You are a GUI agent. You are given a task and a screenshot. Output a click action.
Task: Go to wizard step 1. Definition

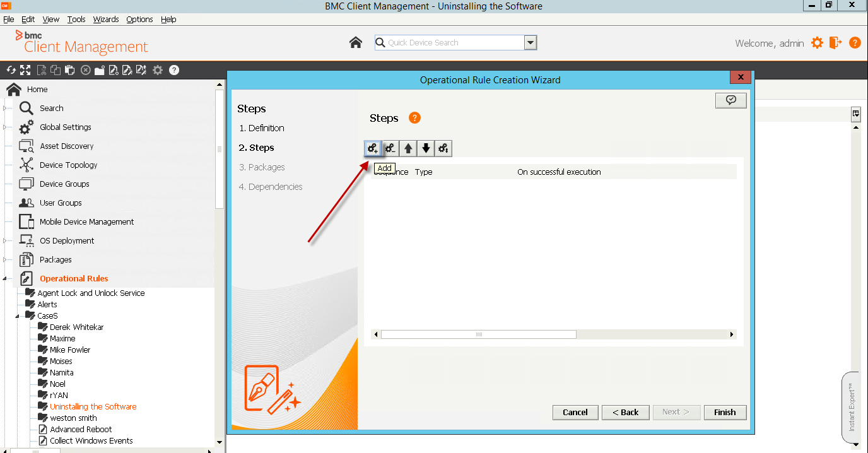pyautogui.click(x=262, y=128)
